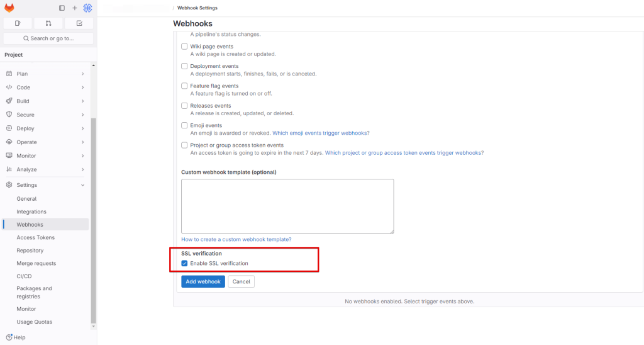Click the Add webhook button

(203, 281)
